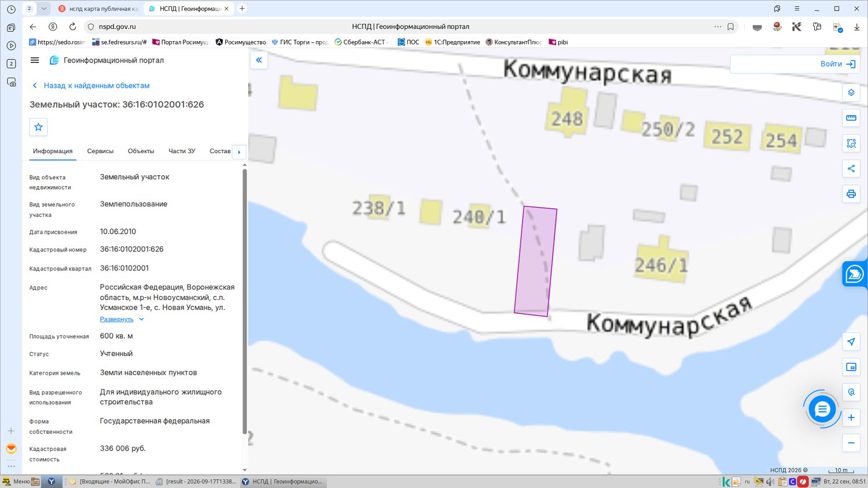Open Входящие МойОфис taskbar window
This screenshot has width=868, height=488.
tap(110, 481)
